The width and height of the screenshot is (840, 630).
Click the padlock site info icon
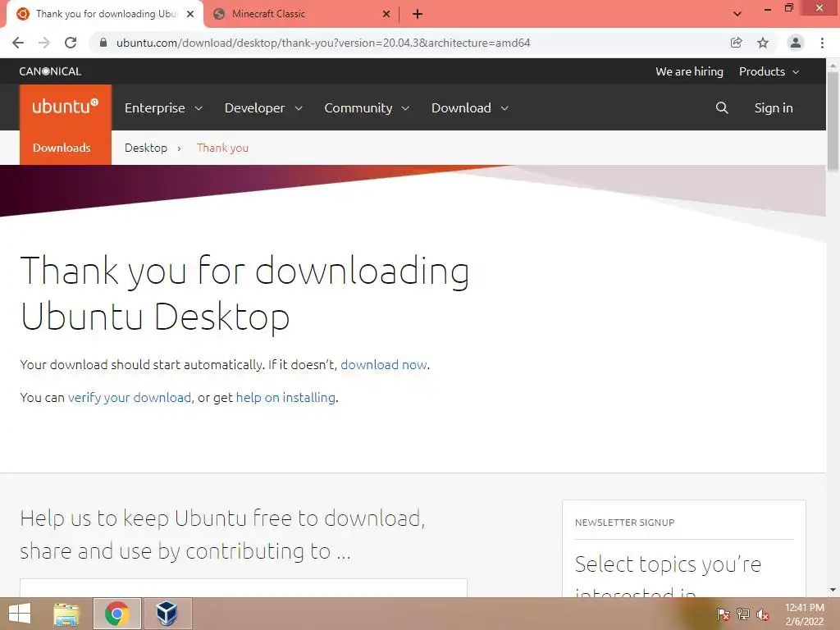103,43
